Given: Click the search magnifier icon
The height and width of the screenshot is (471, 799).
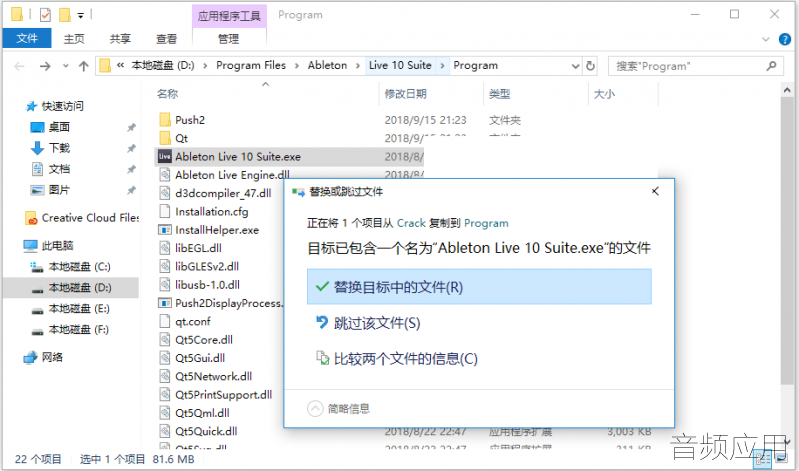Looking at the screenshot, I should 771,66.
